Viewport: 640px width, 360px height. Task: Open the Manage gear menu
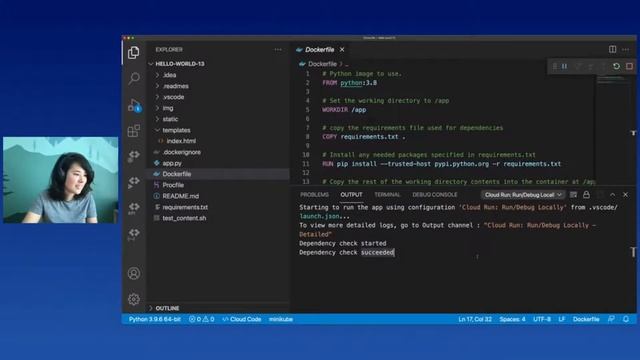point(133,299)
